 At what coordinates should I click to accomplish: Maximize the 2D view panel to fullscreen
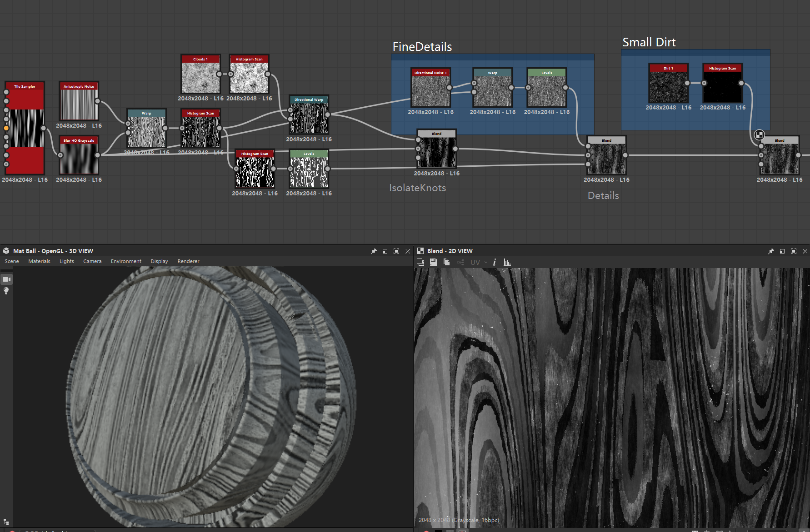[x=794, y=251]
